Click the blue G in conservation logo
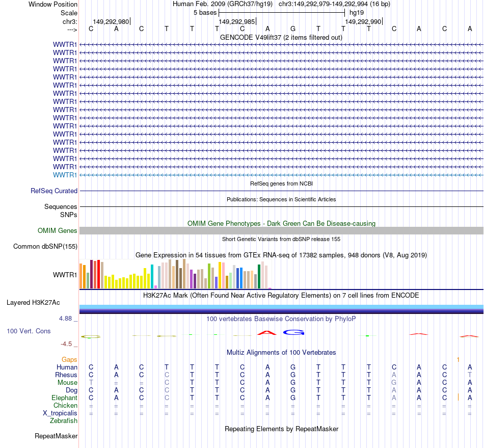Viewport: 484px width, 448px height. click(293, 332)
